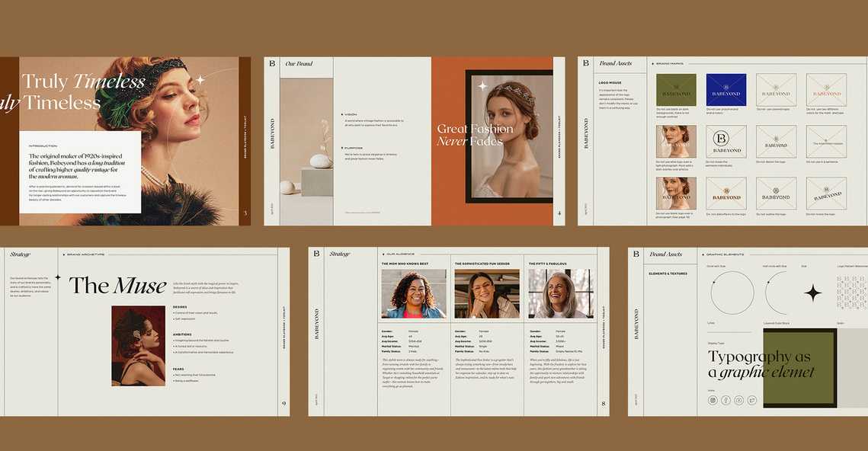Click the BRAND MARKS section label
The width and height of the screenshot is (868, 451).
(x=670, y=64)
